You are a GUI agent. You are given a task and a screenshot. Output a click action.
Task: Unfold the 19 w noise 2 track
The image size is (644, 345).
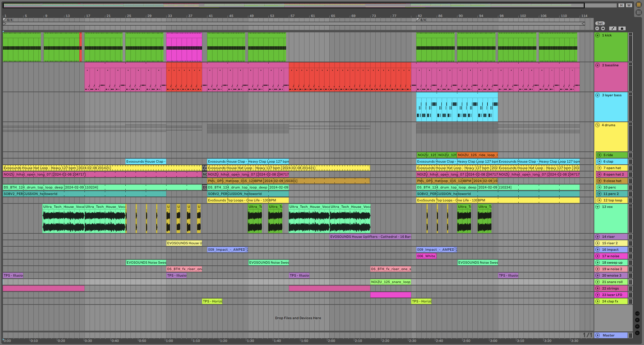(x=598, y=269)
